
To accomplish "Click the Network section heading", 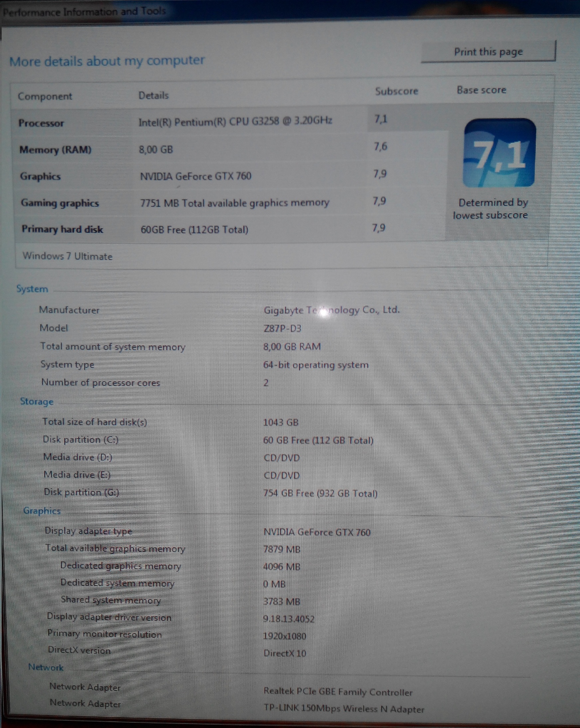I will pyautogui.click(x=46, y=667).
